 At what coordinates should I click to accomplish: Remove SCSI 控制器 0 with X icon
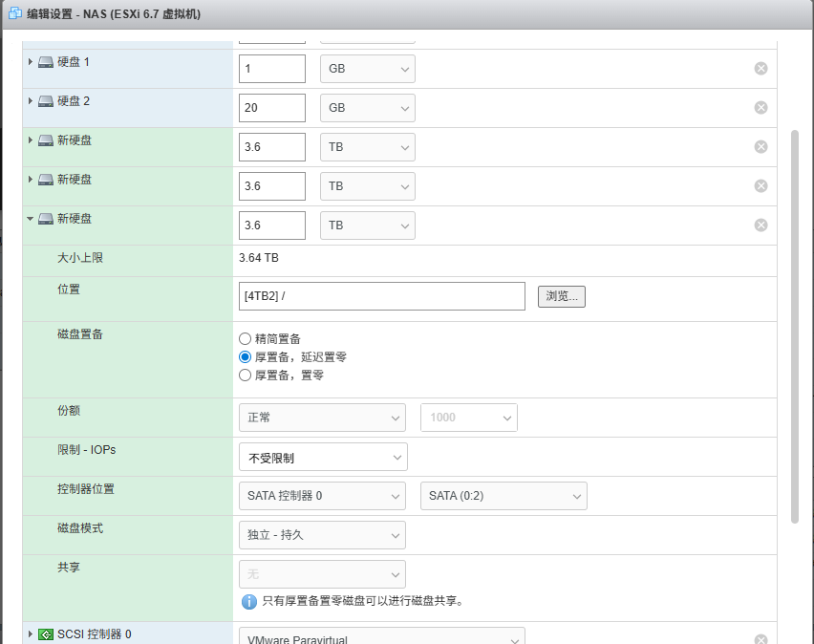click(761, 640)
